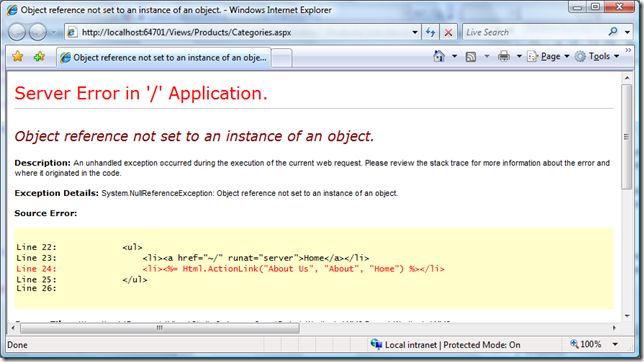Click the vertical scrollbar down arrow
The width and height of the screenshot is (644, 362).
pyautogui.click(x=627, y=316)
